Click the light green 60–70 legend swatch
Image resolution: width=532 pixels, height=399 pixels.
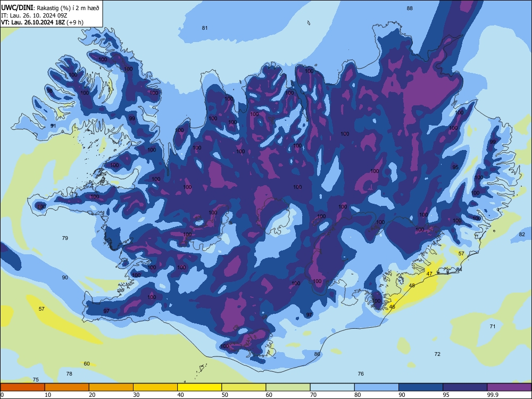pos(288,387)
